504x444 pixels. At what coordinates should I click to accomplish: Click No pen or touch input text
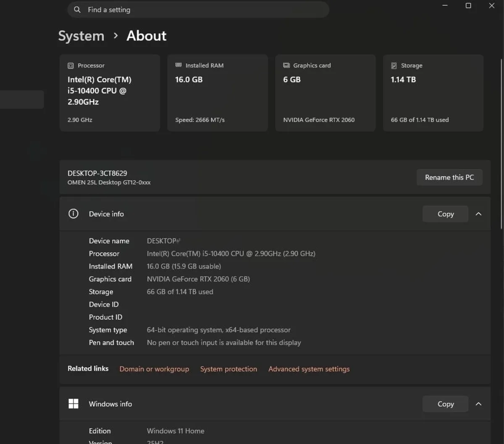224,342
